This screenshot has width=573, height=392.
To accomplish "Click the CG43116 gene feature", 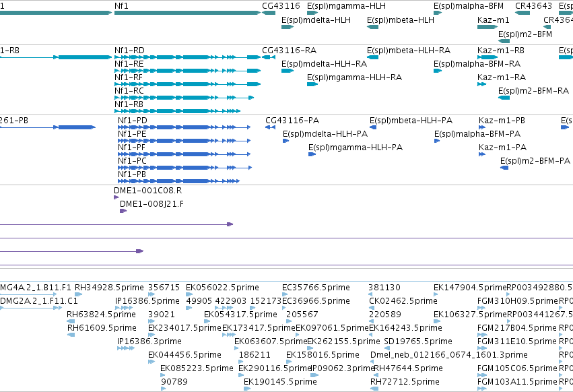I will click(269, 13).
